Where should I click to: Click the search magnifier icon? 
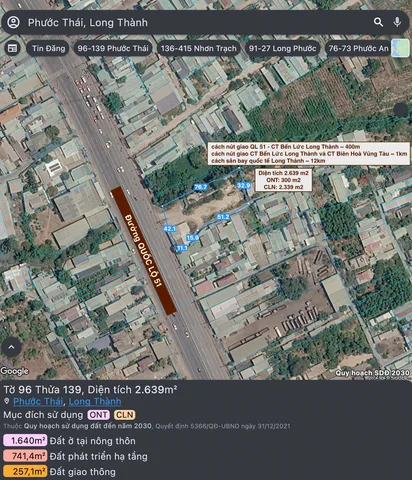tap(378, 22)
